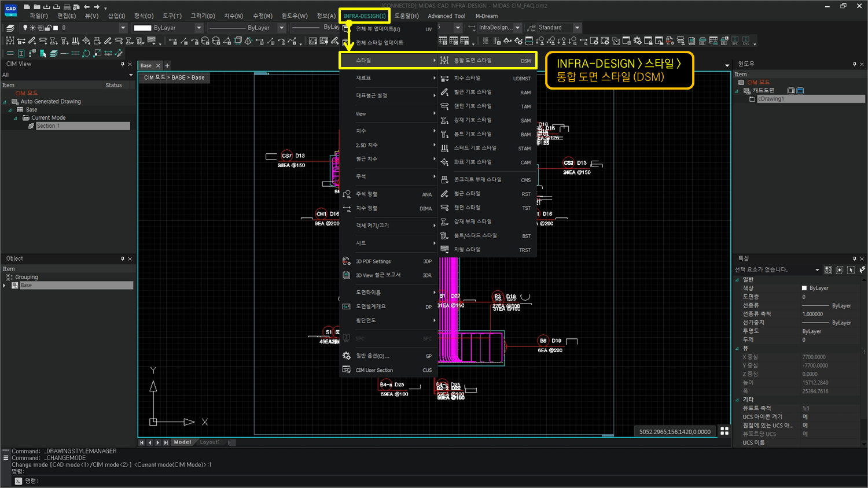
Task: Click the last layout navigation arrow
Action: (x=166, y=442)
